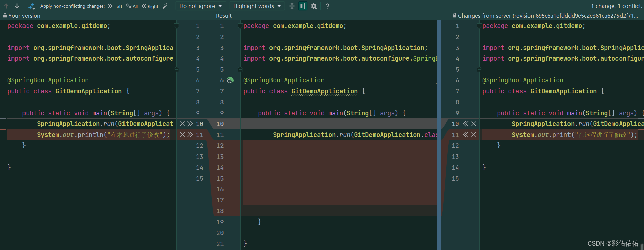The image size is (644, 250).
Task: Click SpringApplication.run line in Result pane
Action: (x=355, y=135)
